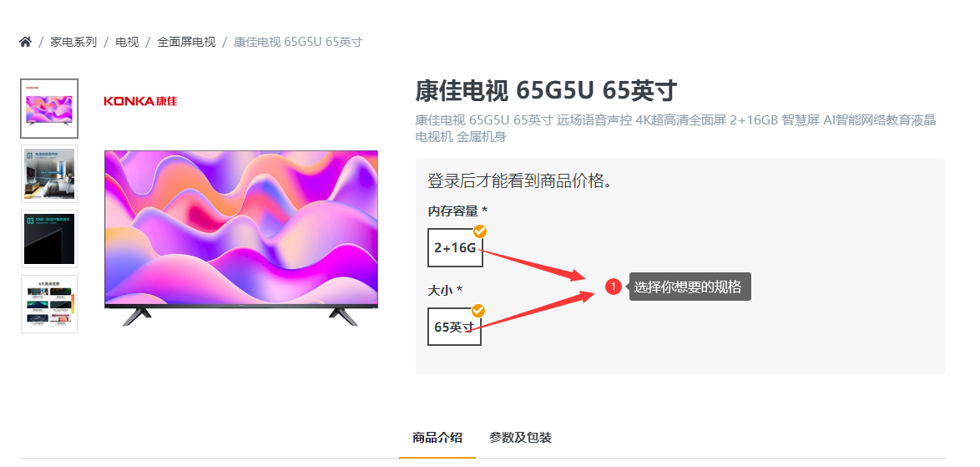Click the 康佳电视 65G5U 65英寸 breadcrumb item
Image resolution: width=980 pixels, height=467 pixels.
(x=298, y=42)
